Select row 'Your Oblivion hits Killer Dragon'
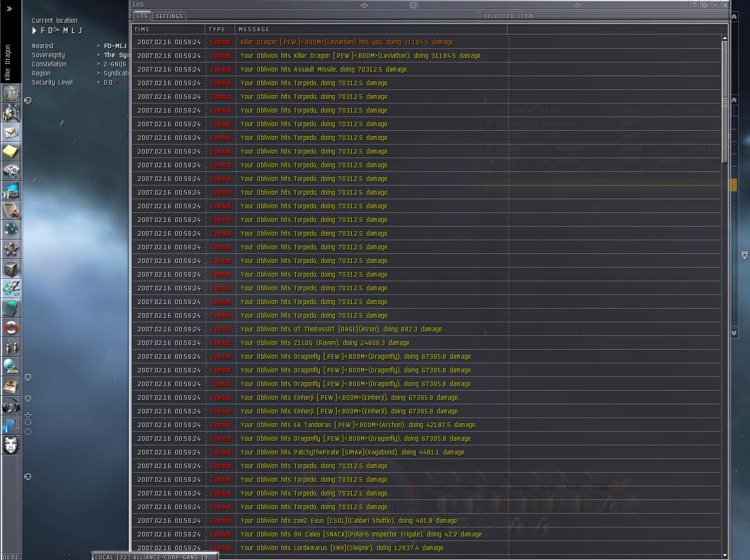This screenshot has height=560, width=750. pos(426,55)
